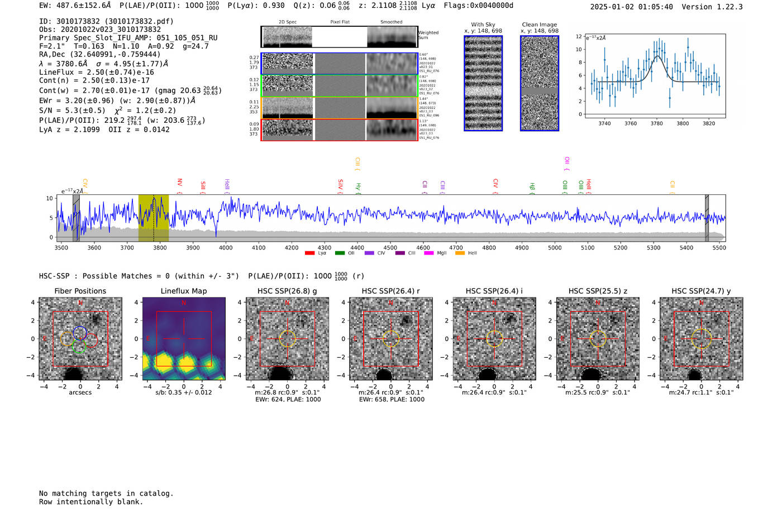
Task: Select the red-bordered 2D spectrum row
Action: tap(339, 130)
